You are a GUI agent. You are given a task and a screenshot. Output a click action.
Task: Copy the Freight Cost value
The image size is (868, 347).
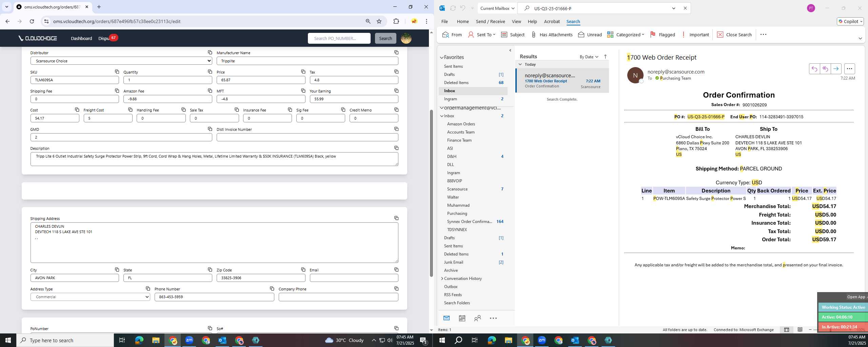coord(130,110)
